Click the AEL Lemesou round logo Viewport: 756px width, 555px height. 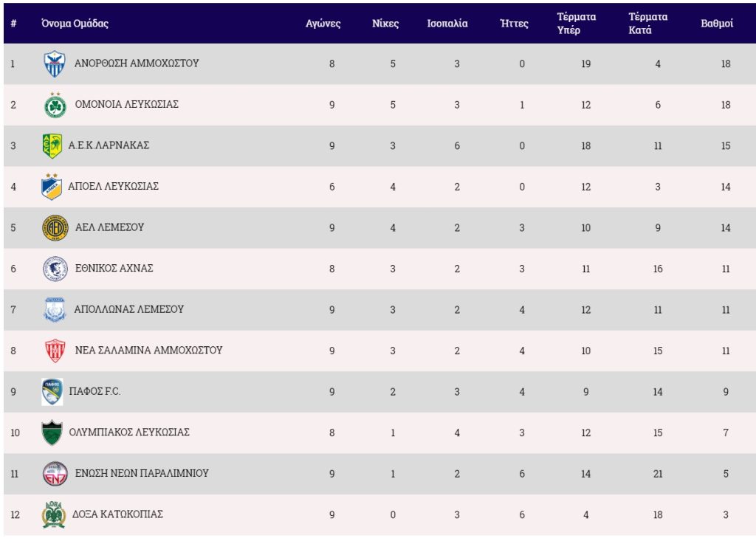coord(55,228)
